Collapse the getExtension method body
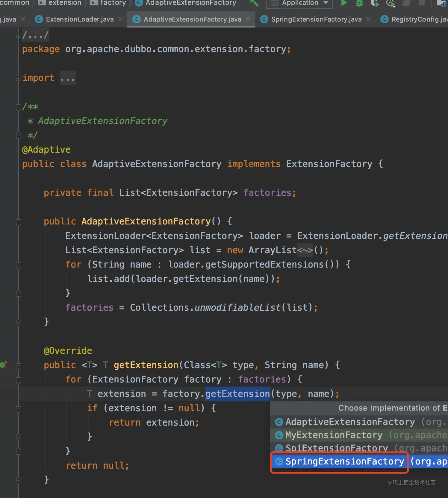 click(x=18, y=366)
